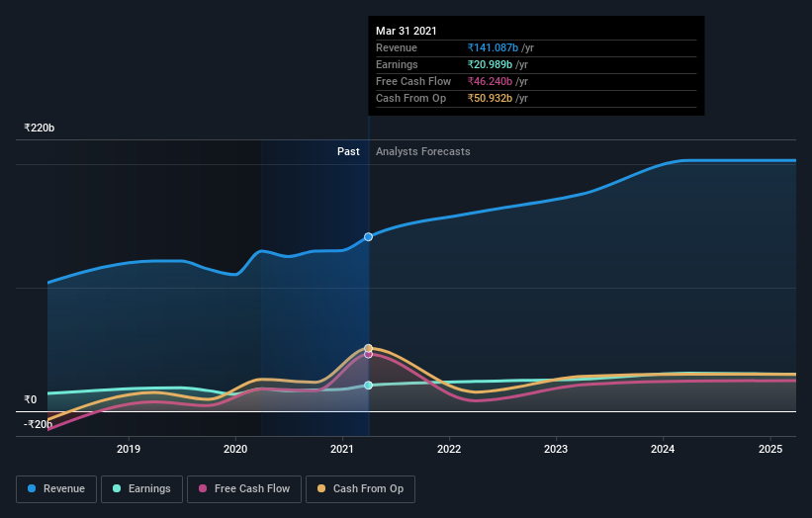Select the 2020 x-axis label
The image size is (812, 518).
point(235,449)
